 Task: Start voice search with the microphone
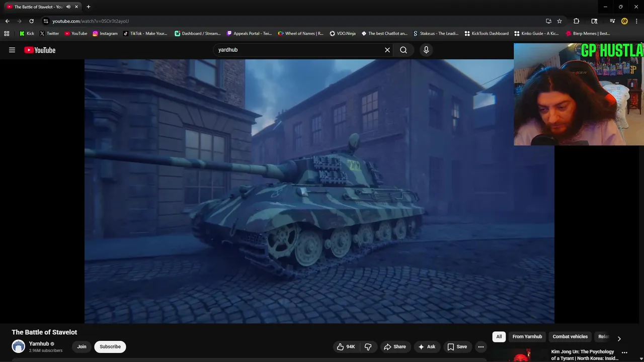tap(426, 50)
